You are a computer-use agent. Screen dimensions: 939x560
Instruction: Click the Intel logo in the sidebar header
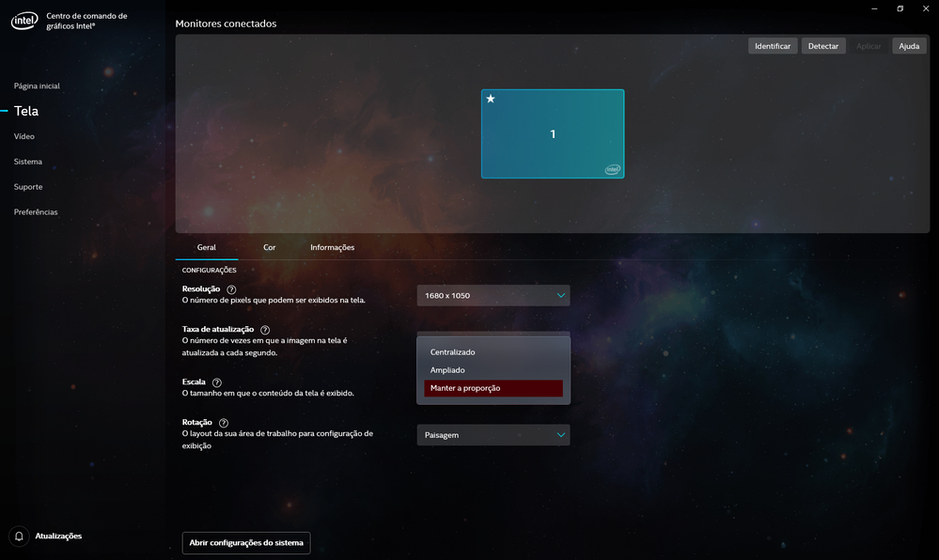coord(23,21)
